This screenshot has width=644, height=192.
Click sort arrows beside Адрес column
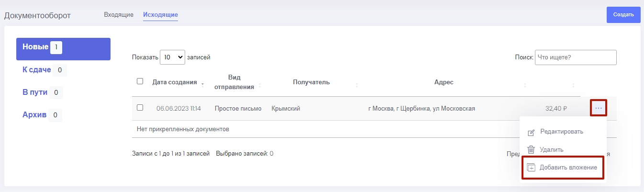pyautogui.click(x=525, y=85)
